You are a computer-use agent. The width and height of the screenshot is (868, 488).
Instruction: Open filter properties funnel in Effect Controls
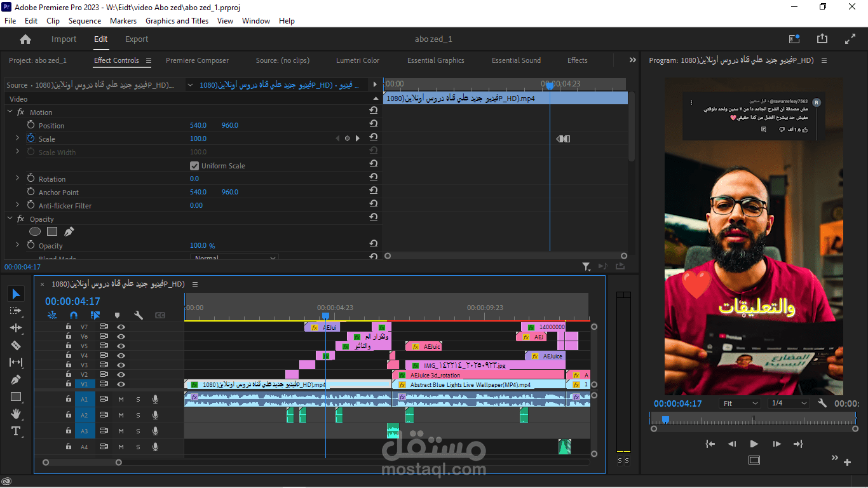[587, 267]
